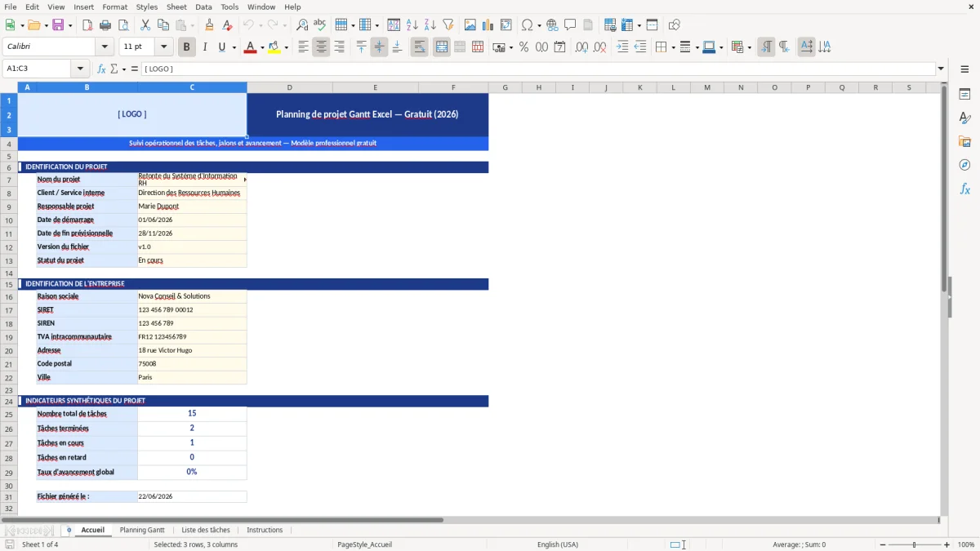980x551 pixels.
Task: Open the underline style dropdown arrow
Action: 234,47
